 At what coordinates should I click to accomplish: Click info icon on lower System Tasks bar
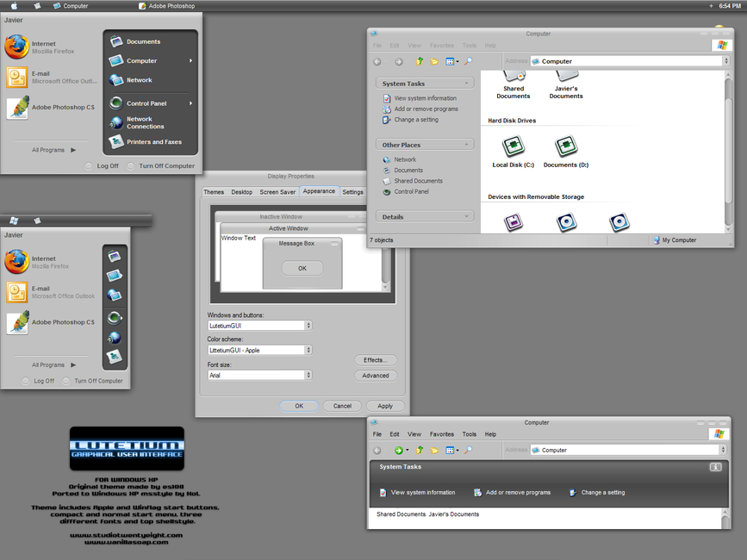716,467
